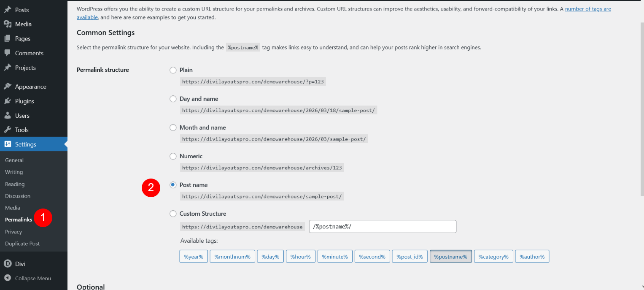Choose the Day and name radio option
644x290 pixels.
(x=173, y=99)
